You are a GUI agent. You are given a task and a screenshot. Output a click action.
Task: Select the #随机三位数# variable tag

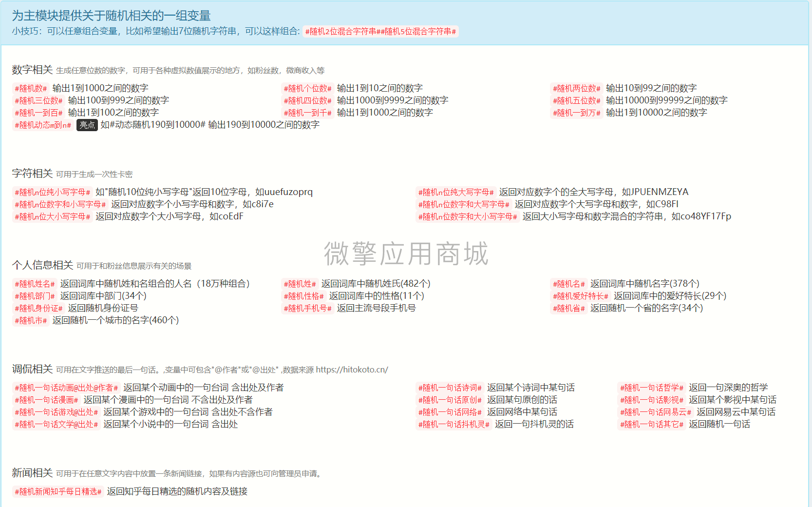coord(38,100)
